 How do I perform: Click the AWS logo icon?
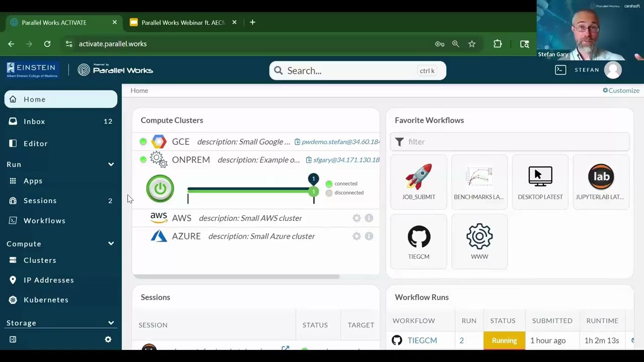point(158,218)
